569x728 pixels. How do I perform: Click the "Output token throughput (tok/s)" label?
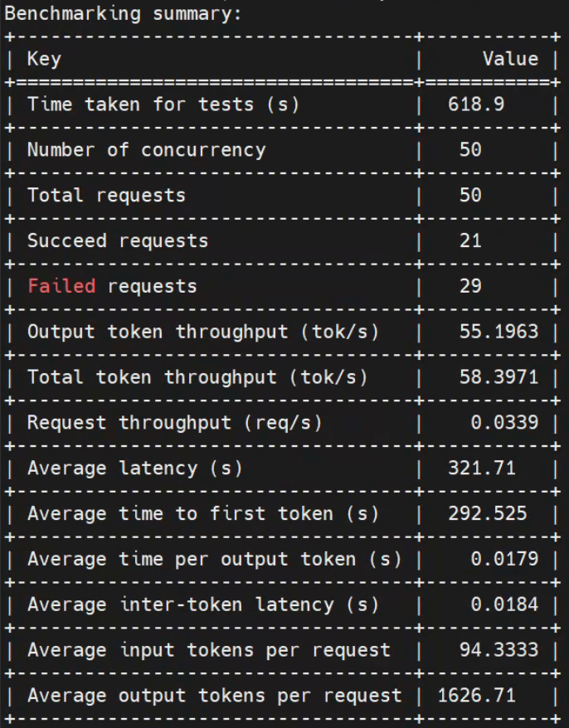[202, 332]
